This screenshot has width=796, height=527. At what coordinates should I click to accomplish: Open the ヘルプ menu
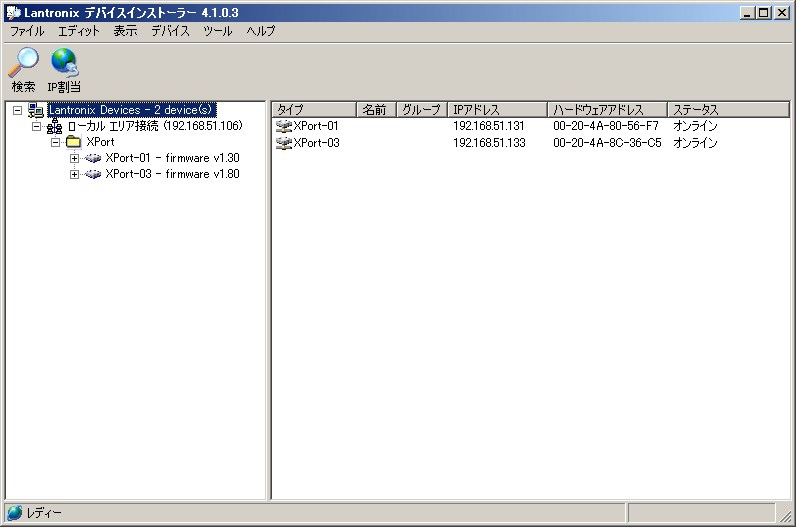click(261, 31)
